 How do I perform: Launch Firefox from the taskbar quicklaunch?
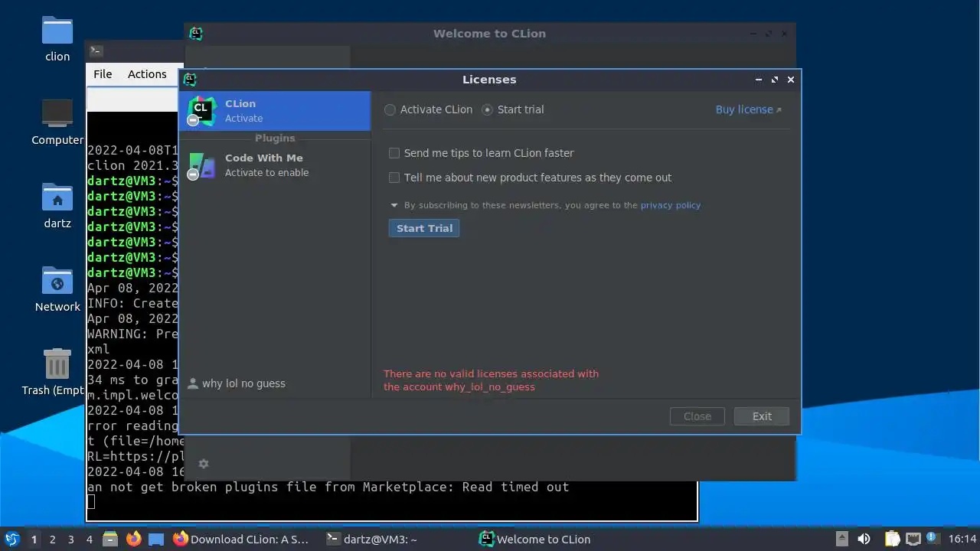pyautogui.click(x=133, y=539)
